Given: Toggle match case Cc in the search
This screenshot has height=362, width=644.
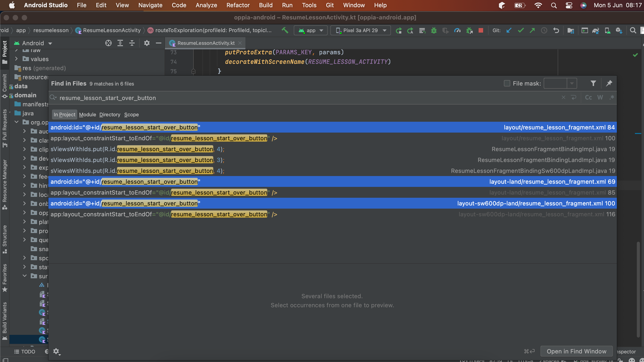Looking at the screenshot, I should pos(588,97).
